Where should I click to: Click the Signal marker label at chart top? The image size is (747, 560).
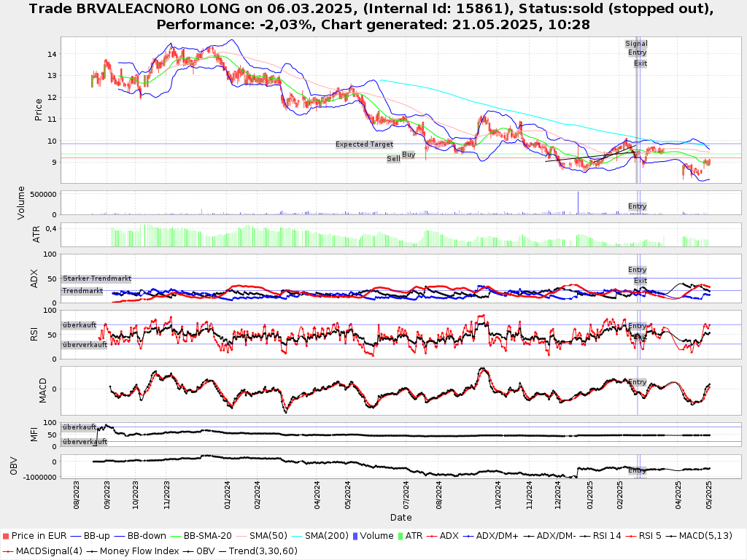click(636, 44)
